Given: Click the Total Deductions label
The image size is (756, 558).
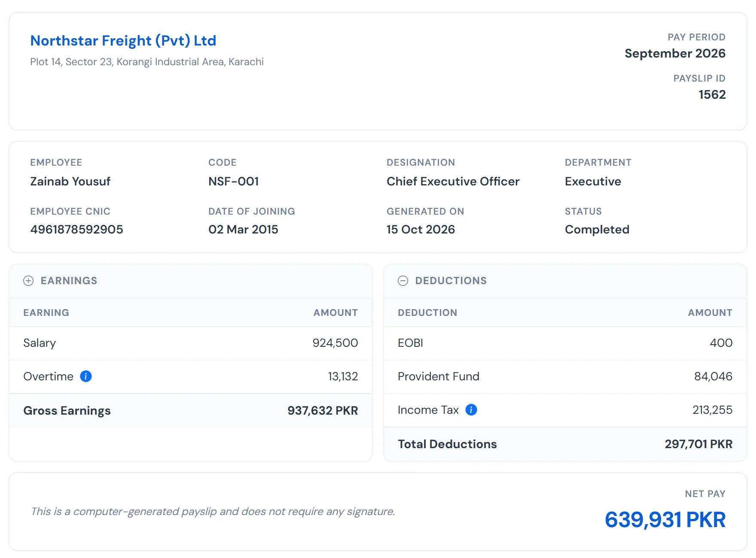Looking at the screenshot, I should (447, 444).
